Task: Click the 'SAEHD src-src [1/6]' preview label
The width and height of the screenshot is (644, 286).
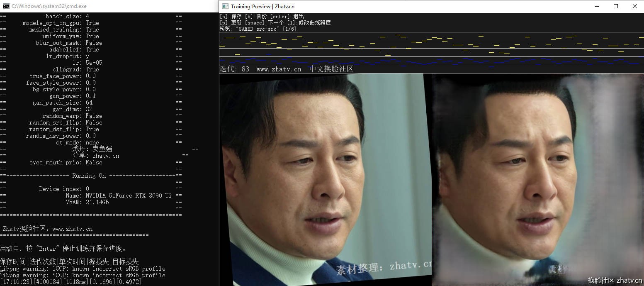Action: click(258, 29)
